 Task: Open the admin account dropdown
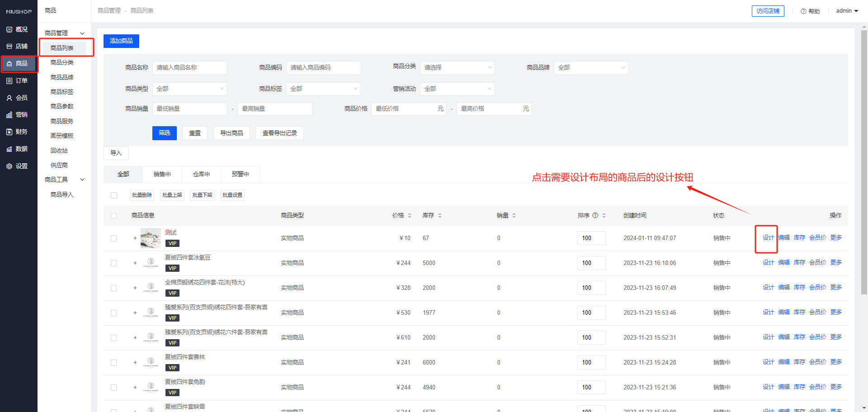[x=847, y=11]
